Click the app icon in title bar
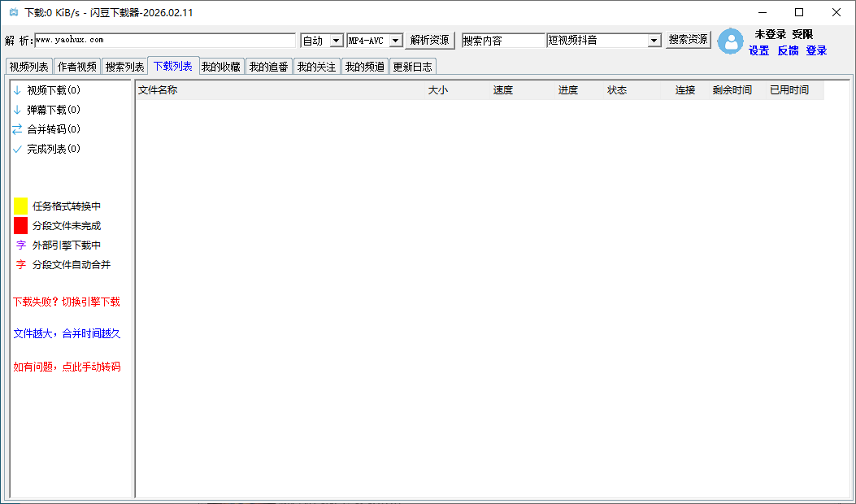This screenshot has height=504, width=856. [13, 12]
